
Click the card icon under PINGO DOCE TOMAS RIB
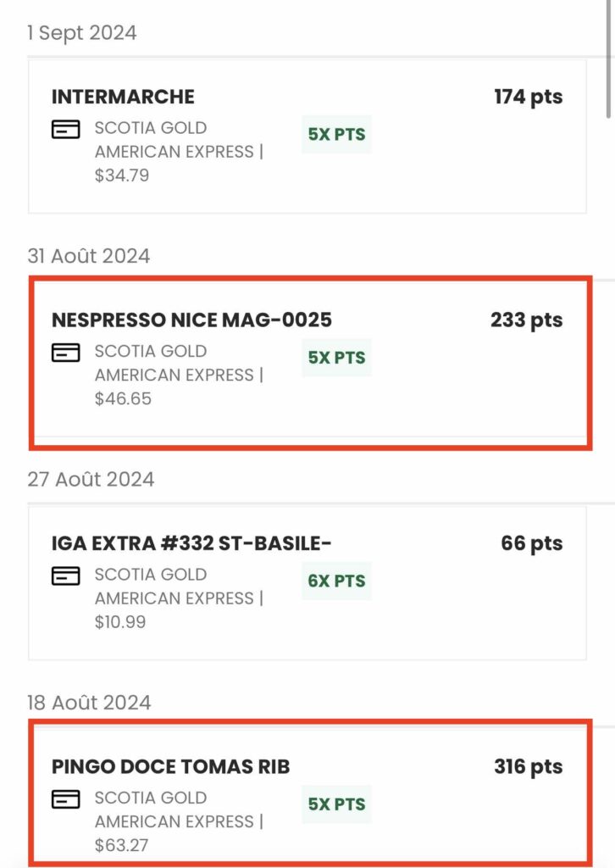click(66, 799)
